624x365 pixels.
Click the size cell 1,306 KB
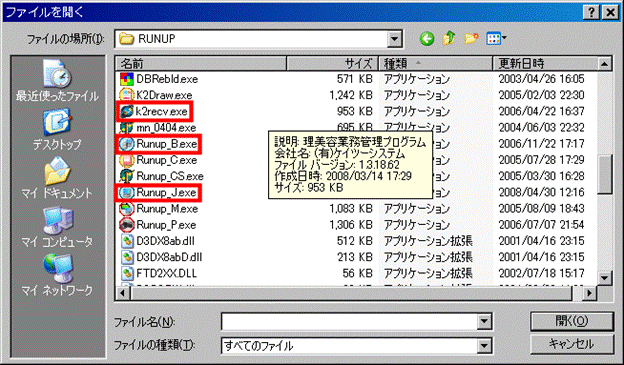click(x=351, y=225)
